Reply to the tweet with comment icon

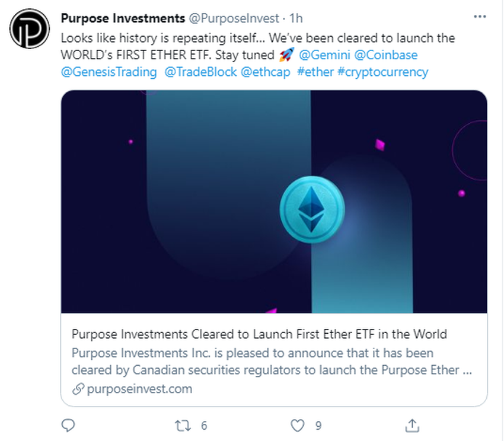point(68,425)
